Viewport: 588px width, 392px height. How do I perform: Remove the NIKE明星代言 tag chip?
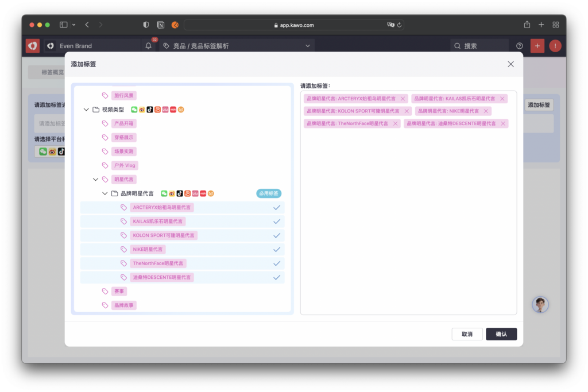pos(486,111)
